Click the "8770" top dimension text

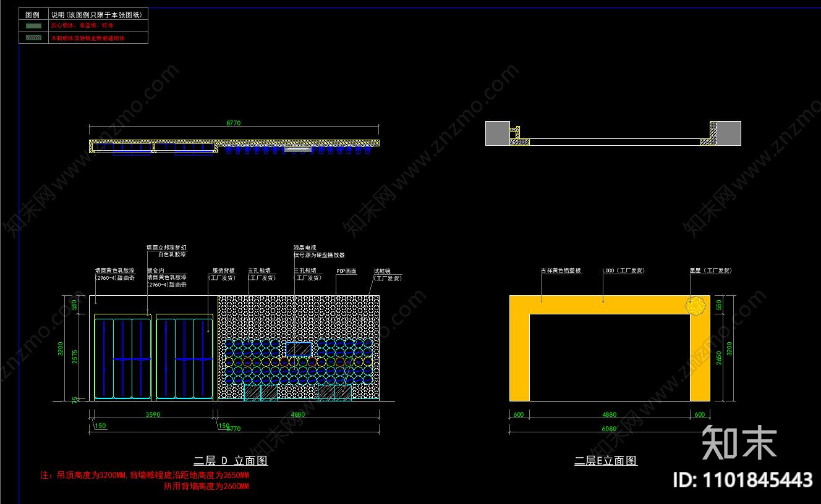point(233,123)
